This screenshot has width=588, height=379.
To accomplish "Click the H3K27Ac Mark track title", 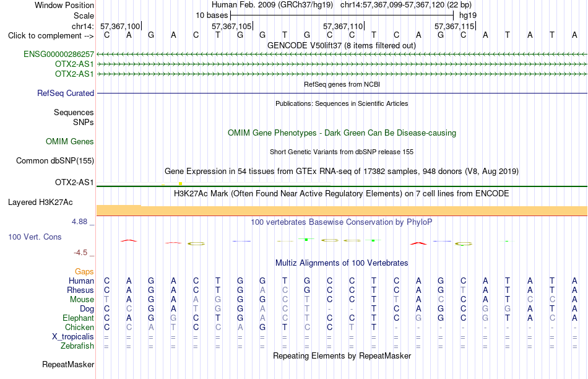I will [342, 194].
